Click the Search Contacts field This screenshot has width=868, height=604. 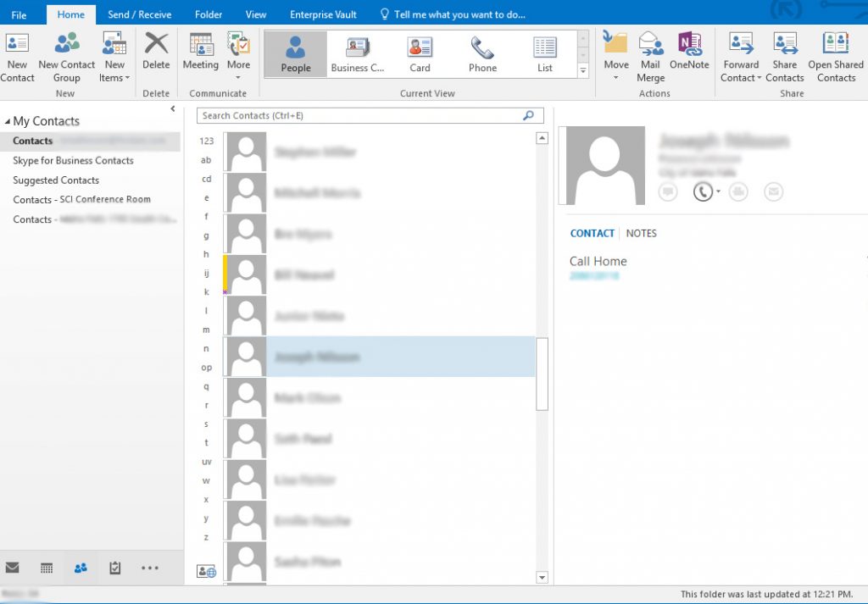coord(360,116)
